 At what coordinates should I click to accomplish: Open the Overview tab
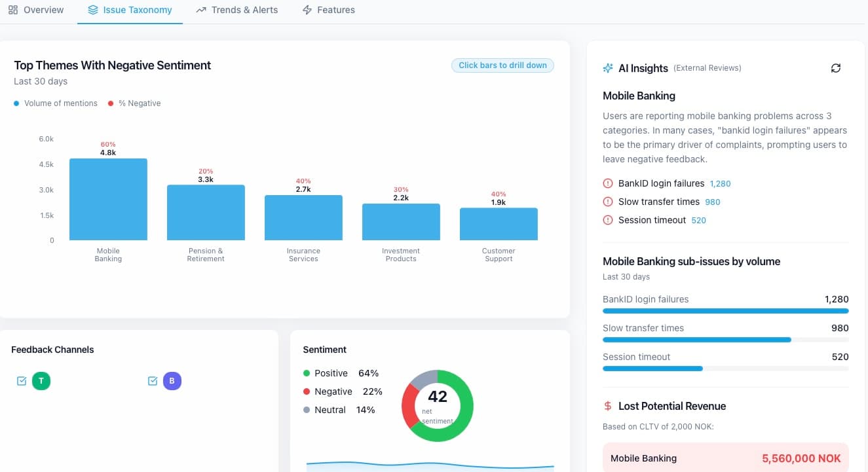[x=36, y=9]
